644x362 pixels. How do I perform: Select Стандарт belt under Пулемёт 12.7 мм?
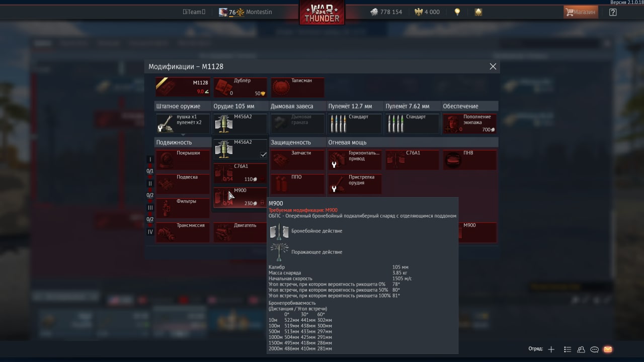click(x=355, y=123)
